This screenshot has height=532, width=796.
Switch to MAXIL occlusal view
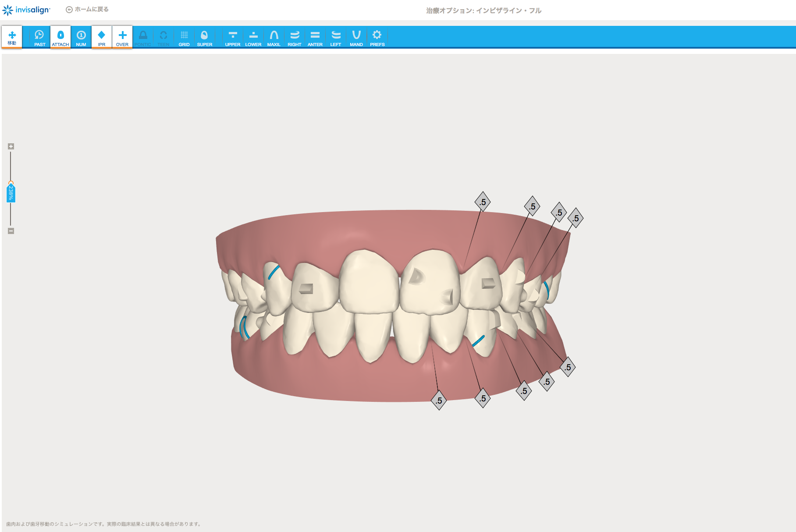[x=274, y=37]
